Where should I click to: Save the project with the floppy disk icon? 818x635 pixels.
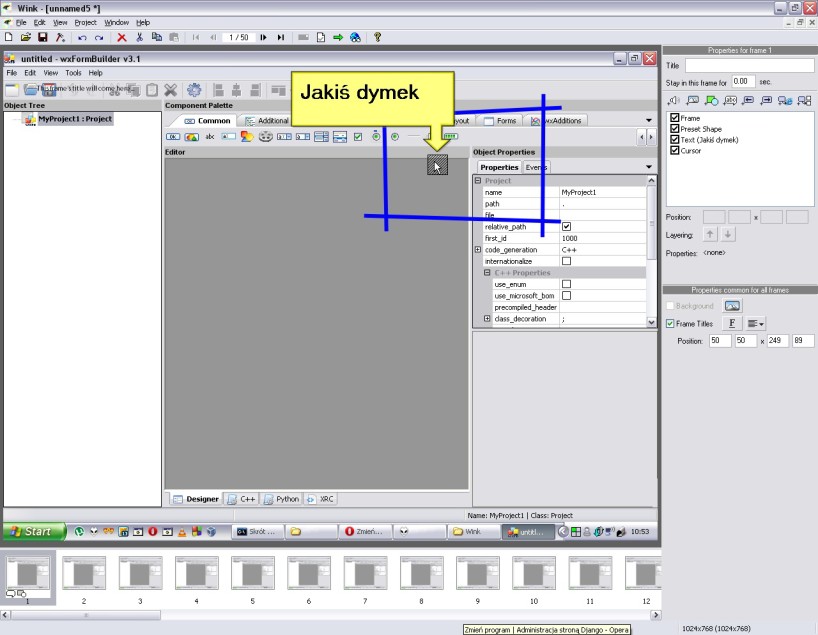click(43, 37)
